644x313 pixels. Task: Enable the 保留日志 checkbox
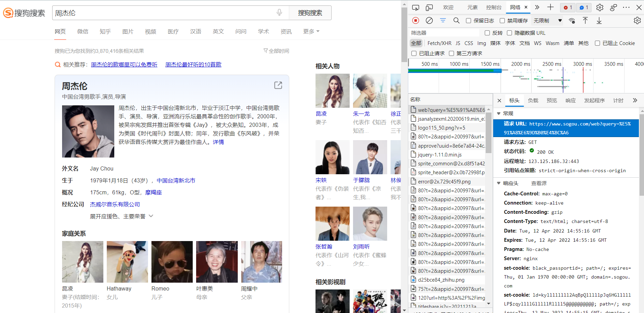point(469,21)
